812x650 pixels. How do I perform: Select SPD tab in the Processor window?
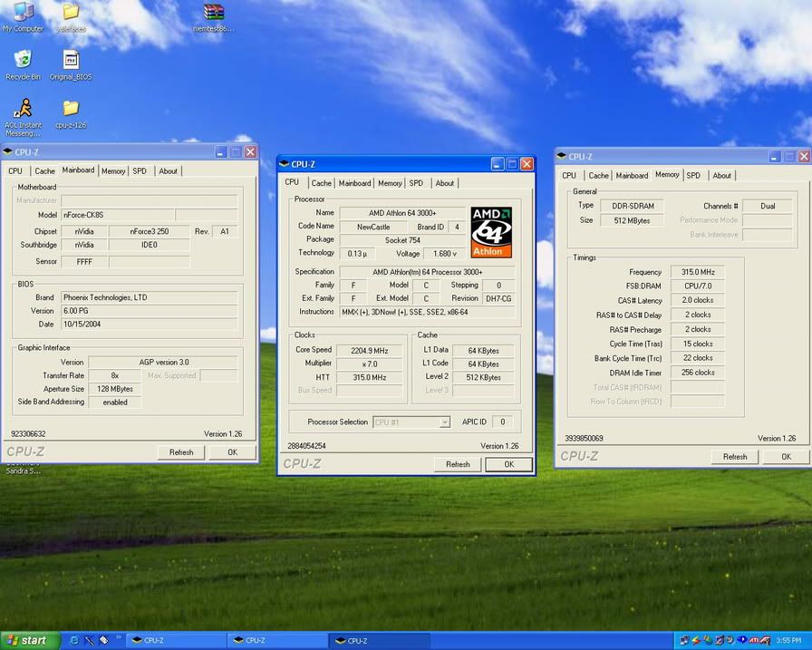416,183
